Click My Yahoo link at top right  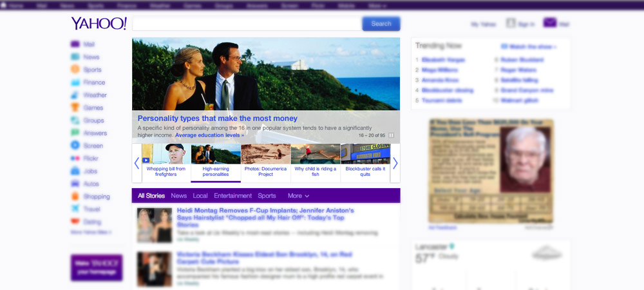pyautogui.click(x=484, y=24)
